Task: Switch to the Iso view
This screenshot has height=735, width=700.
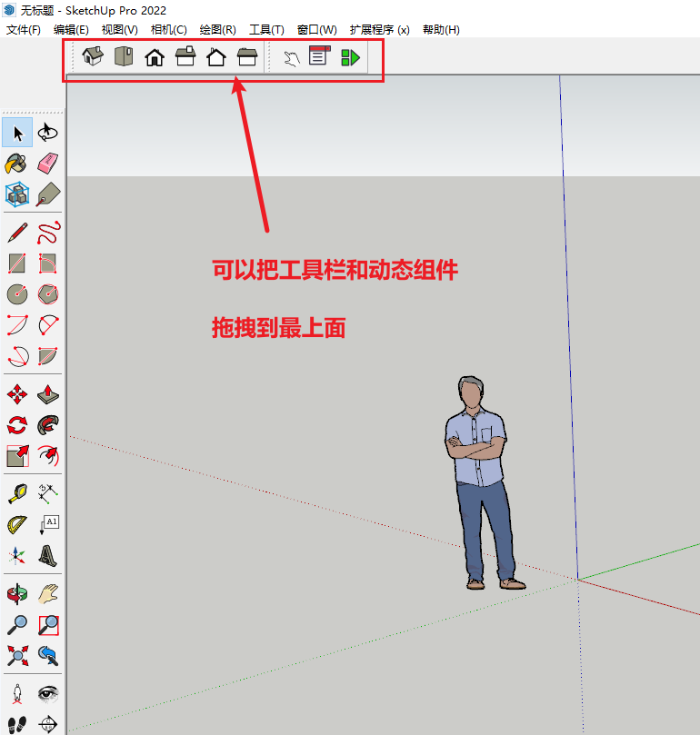Action: tap(93, 57)
